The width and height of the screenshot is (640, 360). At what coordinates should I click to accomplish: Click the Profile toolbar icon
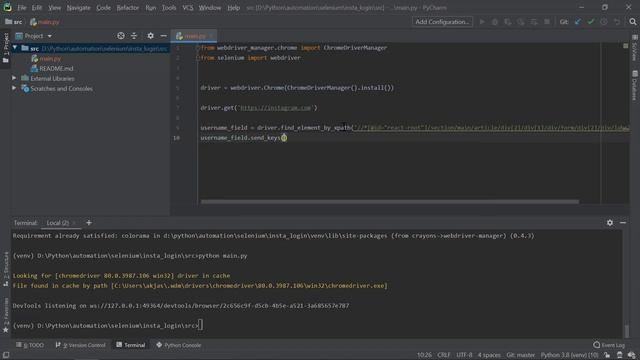pos(521,22)
